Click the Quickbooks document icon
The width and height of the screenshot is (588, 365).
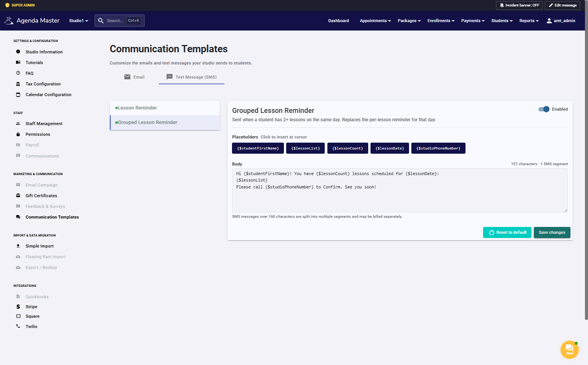coord(18,296)
